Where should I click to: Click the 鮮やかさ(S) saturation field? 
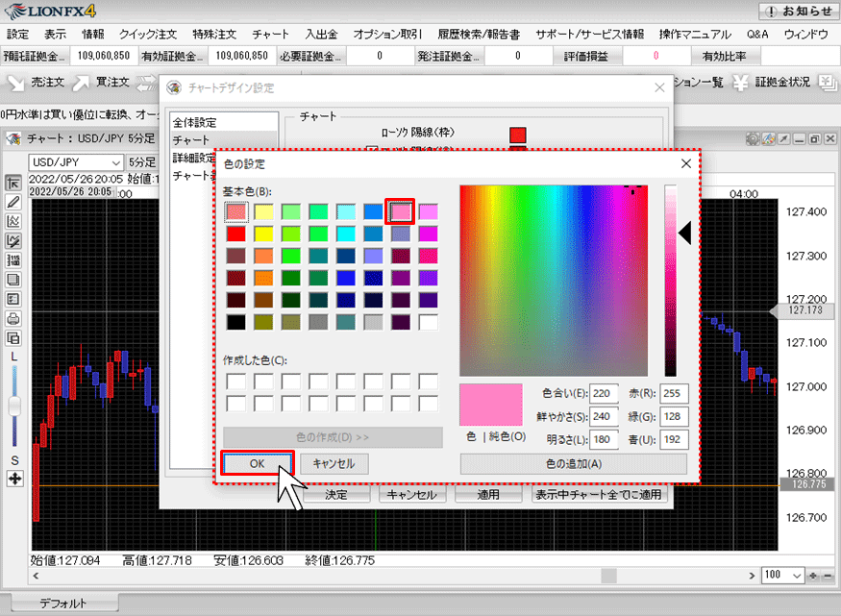(x=604, y=416)
